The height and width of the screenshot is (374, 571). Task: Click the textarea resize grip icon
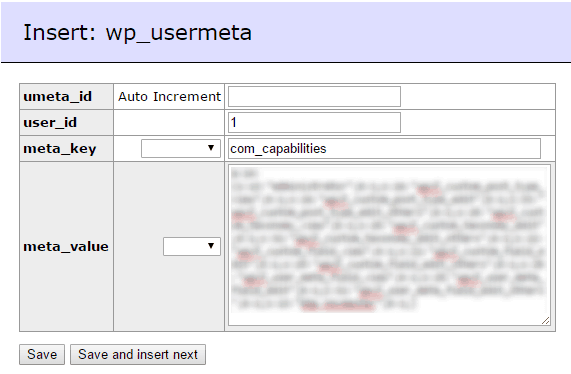coord(545,320)
